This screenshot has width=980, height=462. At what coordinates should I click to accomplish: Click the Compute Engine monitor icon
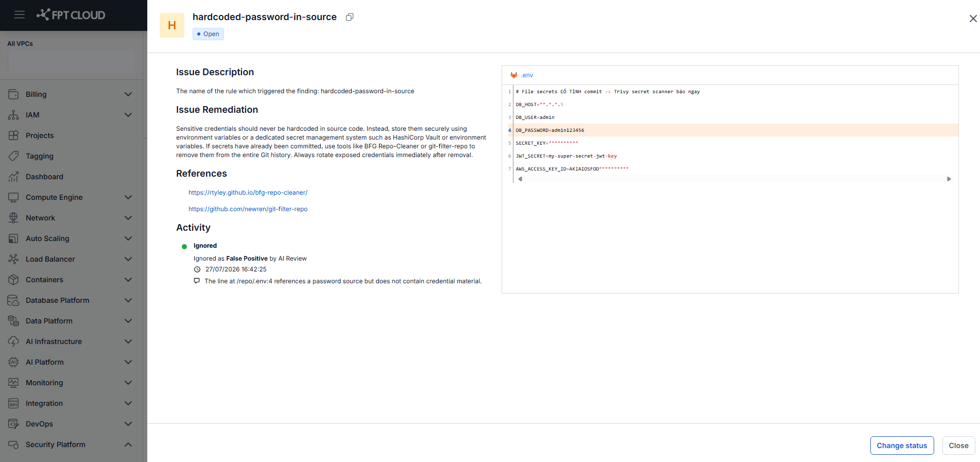[x=13, y=197]
